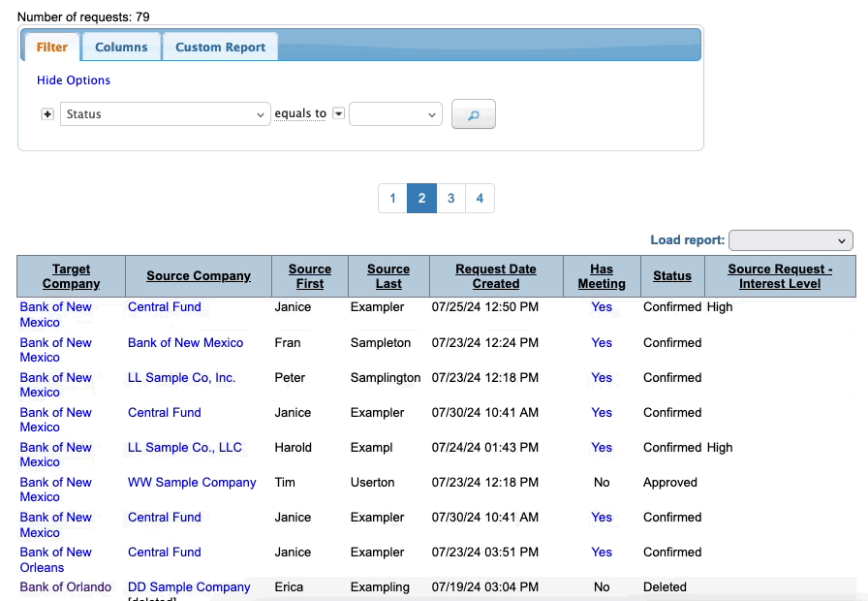Open the 'equals to' operator arrow
The height and width of the screenshot is (601, 868).
[x=338, y=113]
